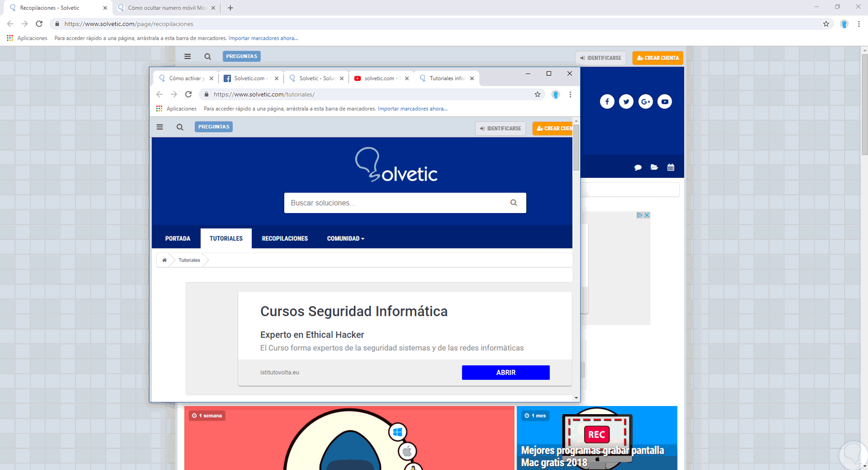Open 'Mejores programas grabar pantalla Mac gratis 2018' thumbnail
The width and height of the screenshot is (868, 470).
point(597,438)
